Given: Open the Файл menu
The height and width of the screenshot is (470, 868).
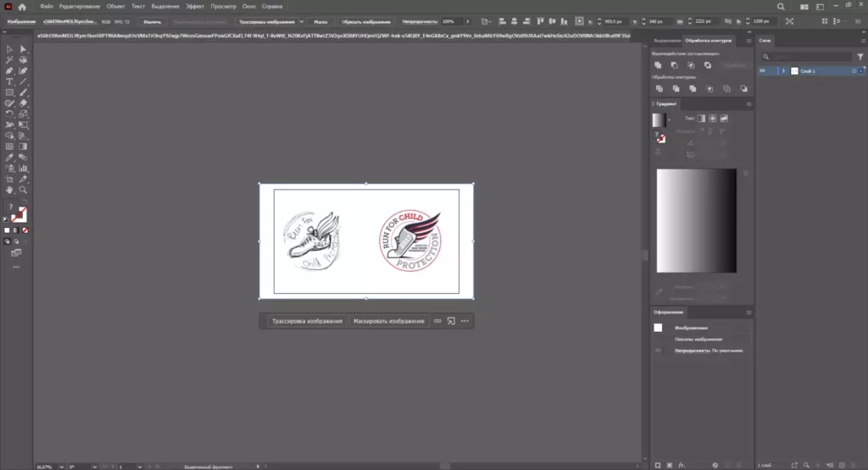Looking at the screenshot, I should [x=47, y=7].
